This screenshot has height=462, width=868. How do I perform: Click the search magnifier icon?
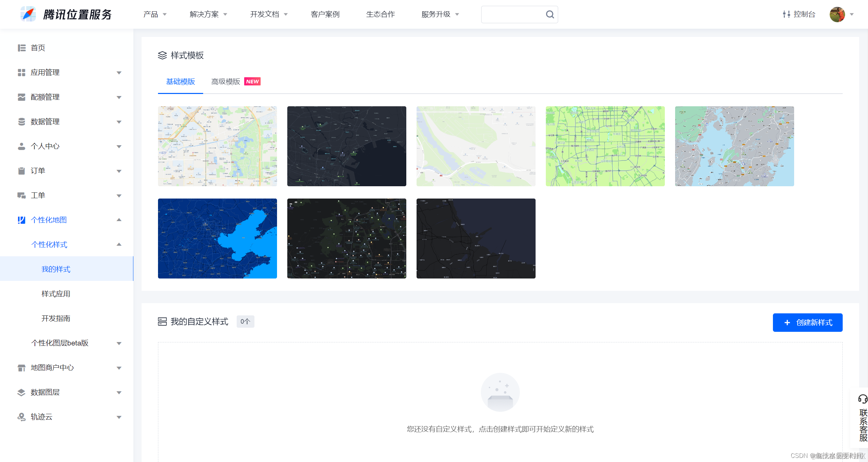pyautogui.click(x=549, y=14)
